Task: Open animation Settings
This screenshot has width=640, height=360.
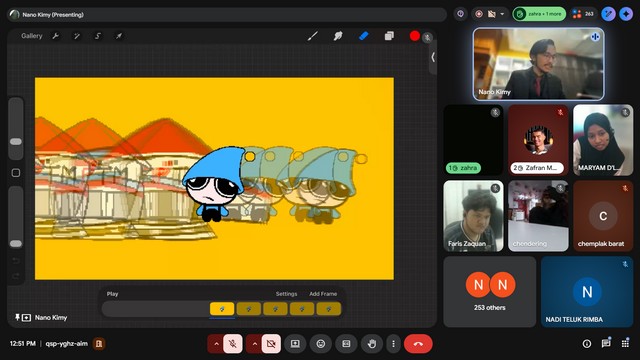Action: tap(286, 294)
